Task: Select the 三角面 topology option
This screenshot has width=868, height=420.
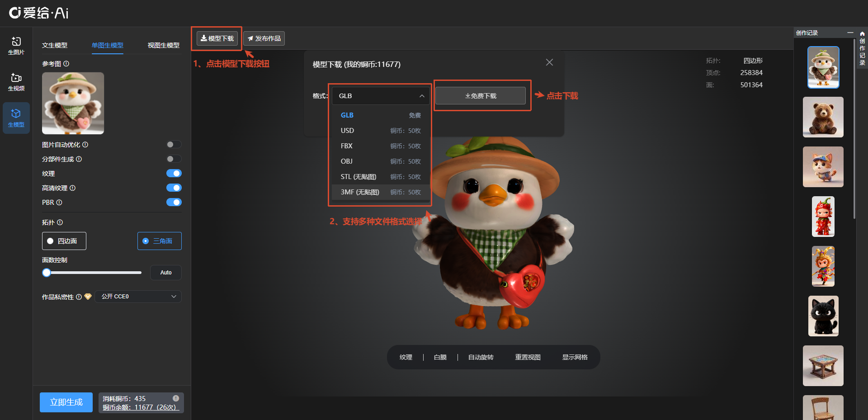Action: [160, 241]
